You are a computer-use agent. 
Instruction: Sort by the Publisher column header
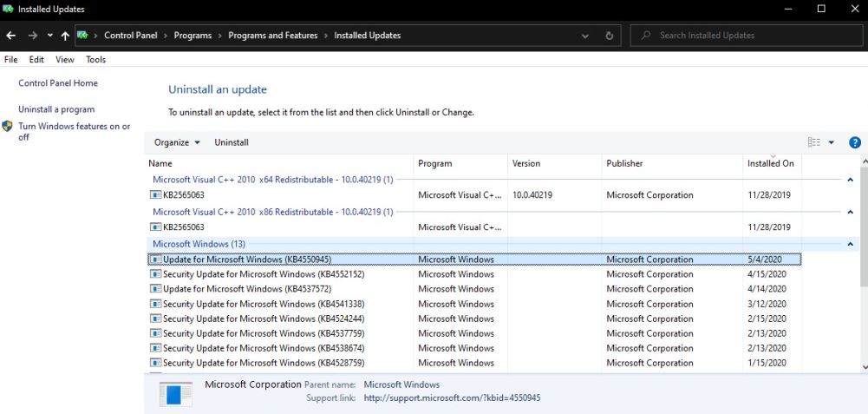pyautogui.click(x=672, y=163)
